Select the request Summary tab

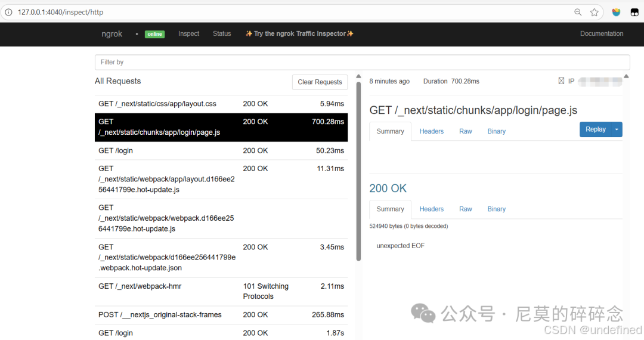pos(390,131)
